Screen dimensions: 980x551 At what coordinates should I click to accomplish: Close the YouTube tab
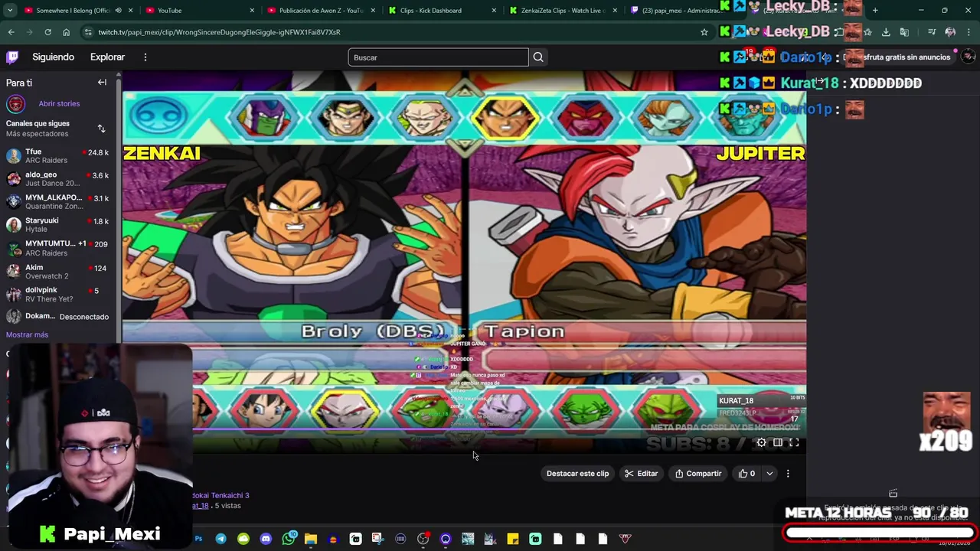pyautogui.click(x=252, y=11)
